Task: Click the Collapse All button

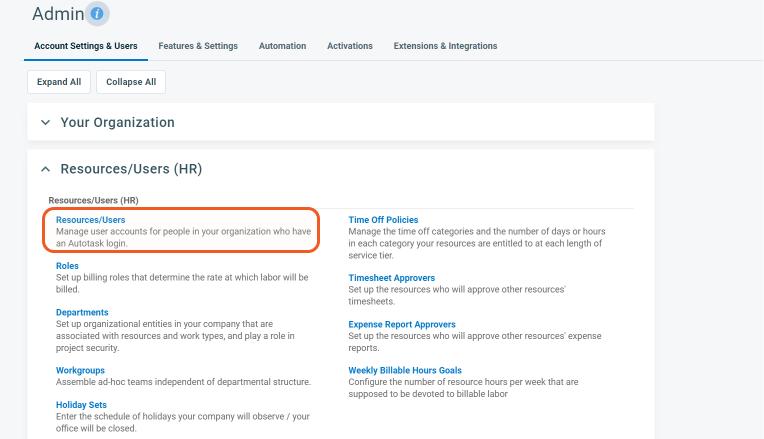Action: click(x=131, y=82)
